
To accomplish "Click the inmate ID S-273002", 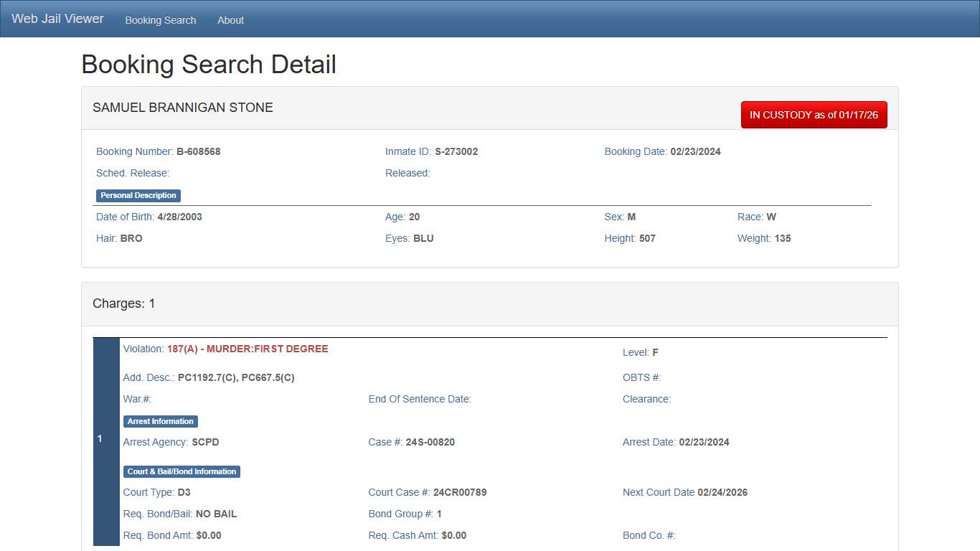I will coord(456,151).
